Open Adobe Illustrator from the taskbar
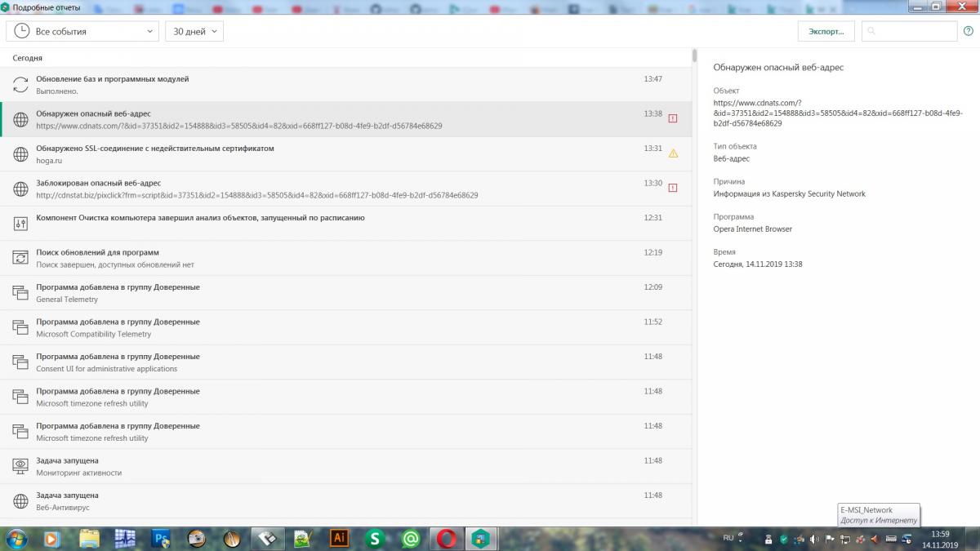 click(339, 539)
